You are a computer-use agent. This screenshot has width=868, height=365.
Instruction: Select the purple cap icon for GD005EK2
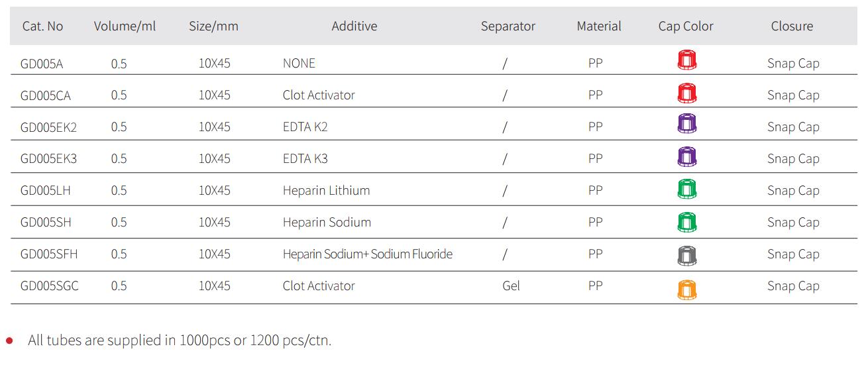tap(686, 125)
